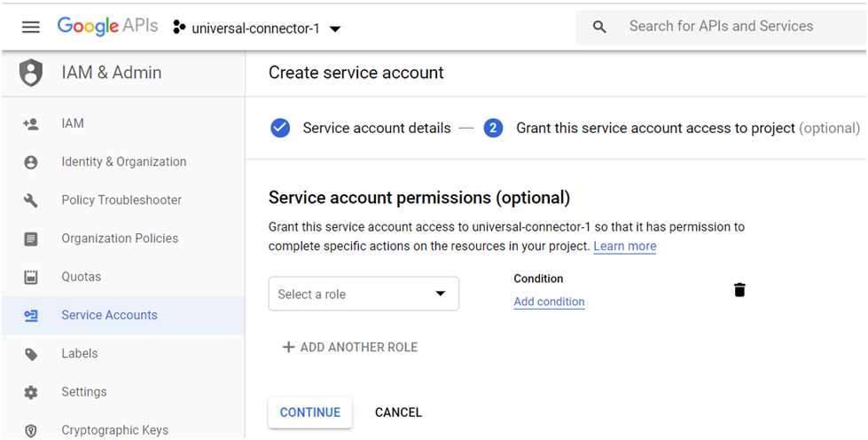Click the IAM & Admin shield icon
Image resolution: width=868 pixels, height=440 pixels.
point(31,73)
